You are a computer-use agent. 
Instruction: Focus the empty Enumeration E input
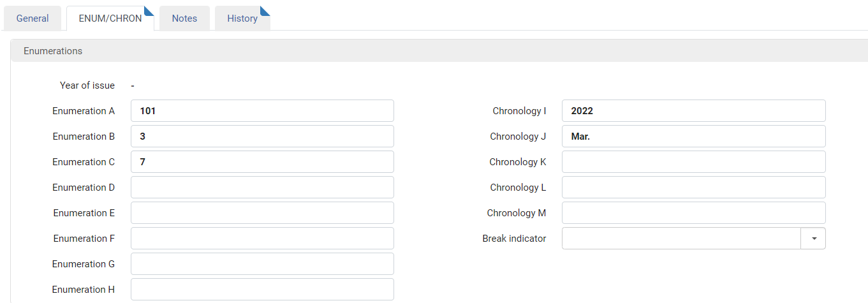coord(262,213)
